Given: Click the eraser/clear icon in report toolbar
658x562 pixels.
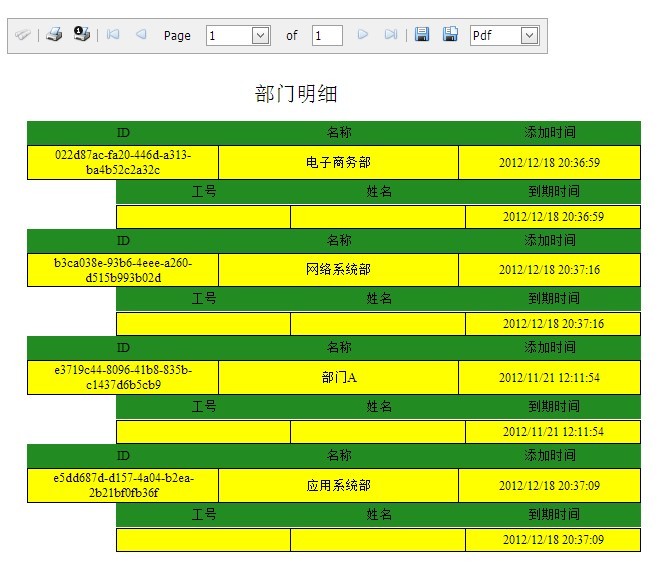Looking at the screenshot, I should 23,34.
